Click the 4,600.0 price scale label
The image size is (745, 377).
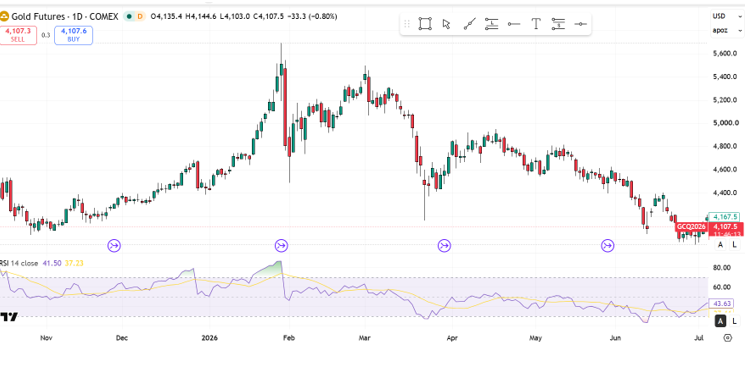pos(725,170)
